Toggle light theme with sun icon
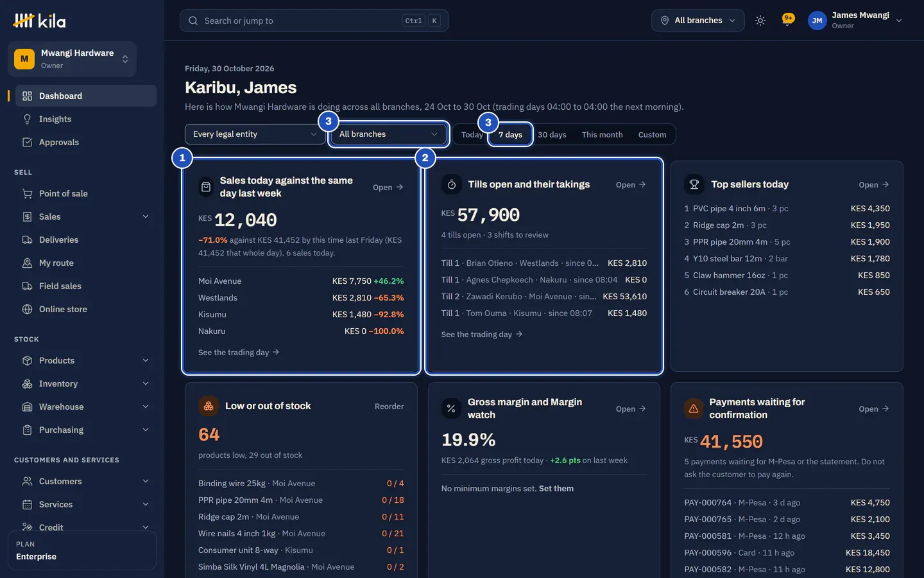 click(x=760, y=21)
